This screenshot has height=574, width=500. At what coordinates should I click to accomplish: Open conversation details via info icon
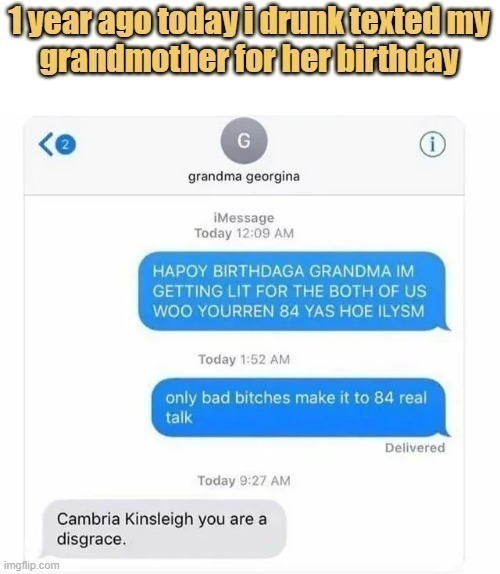pyautogui.click(x=432, y=144)
